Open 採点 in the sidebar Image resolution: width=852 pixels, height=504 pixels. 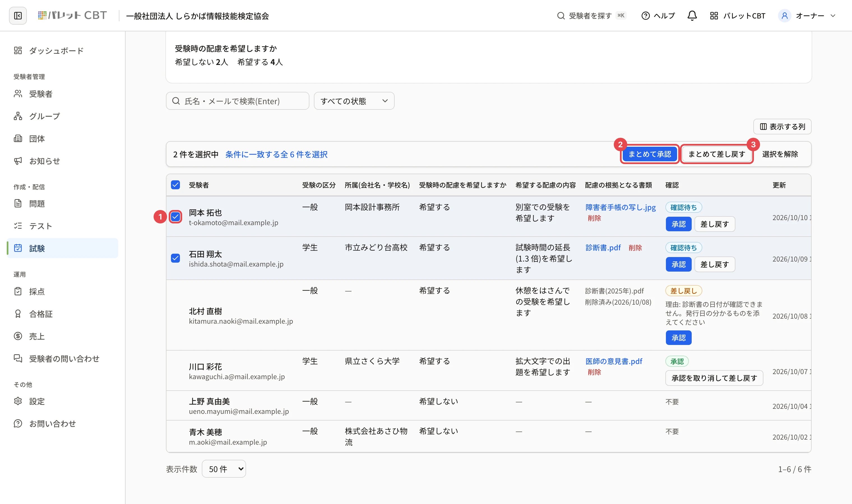[62, 291]
